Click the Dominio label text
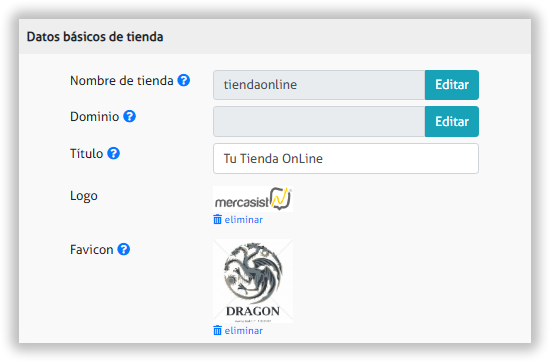Viewport: 550px width, 362px height. click(95, 116)
